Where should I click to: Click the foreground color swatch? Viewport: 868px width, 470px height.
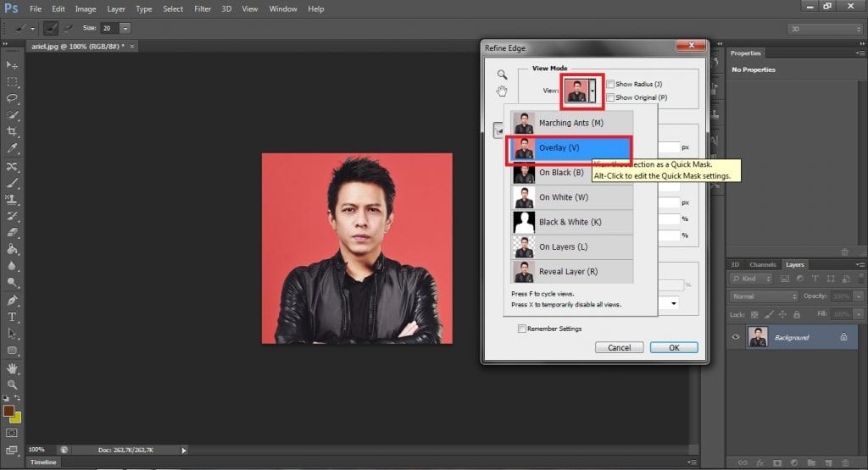[x=8, y=411]
